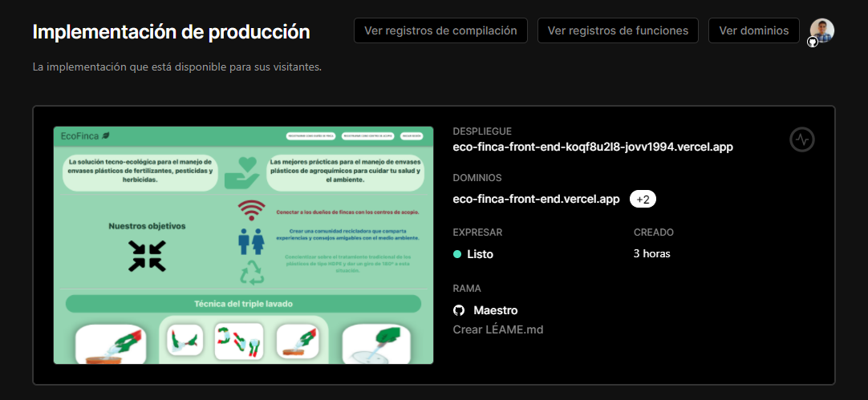Image resolution: width=868 pixels, height=400 pixels.
Task: Open the eco-finca-front-end-koqf8u2l8 deployment URL
Action: click(593, 147)
